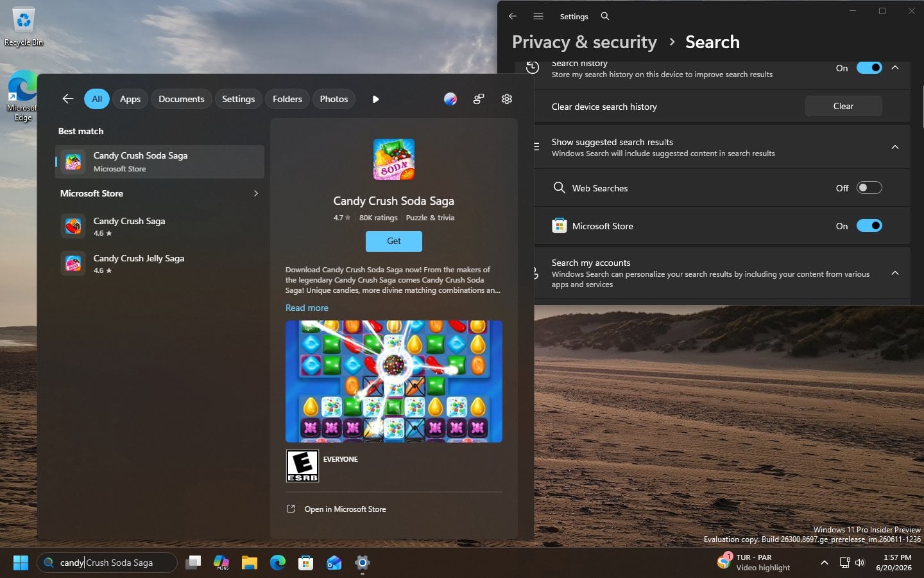The width and height of the screenshot is (924, 578).
Task: Open the Settings navigation hamburger menu
Action: point(538,16)
